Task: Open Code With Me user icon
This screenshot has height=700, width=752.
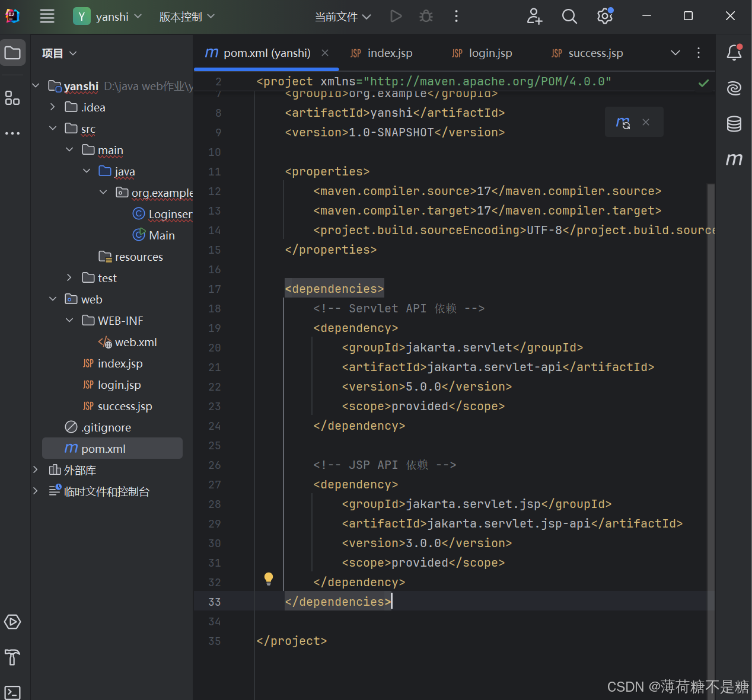Action: pos(534,17)
